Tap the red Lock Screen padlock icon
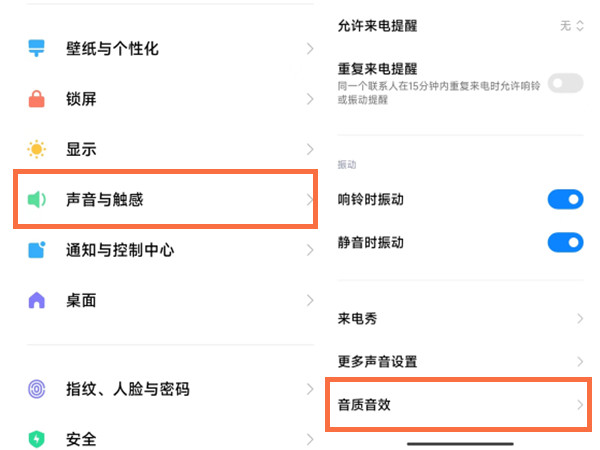The width and height of the screenshot is (600, 450). coord(37,99)
